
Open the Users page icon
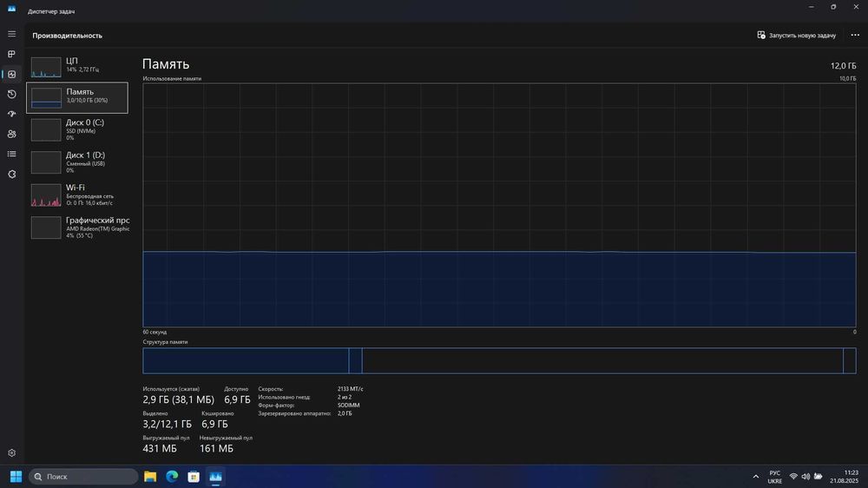tap(11, 134)
